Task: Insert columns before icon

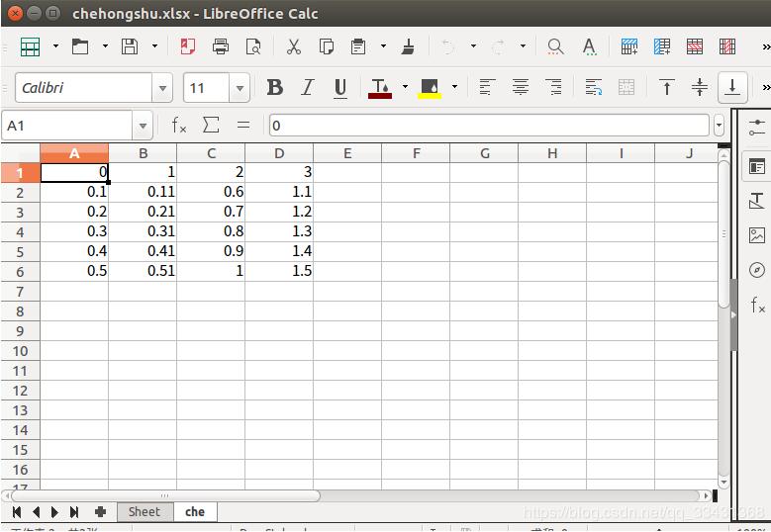Action: [x=662, y=46]
